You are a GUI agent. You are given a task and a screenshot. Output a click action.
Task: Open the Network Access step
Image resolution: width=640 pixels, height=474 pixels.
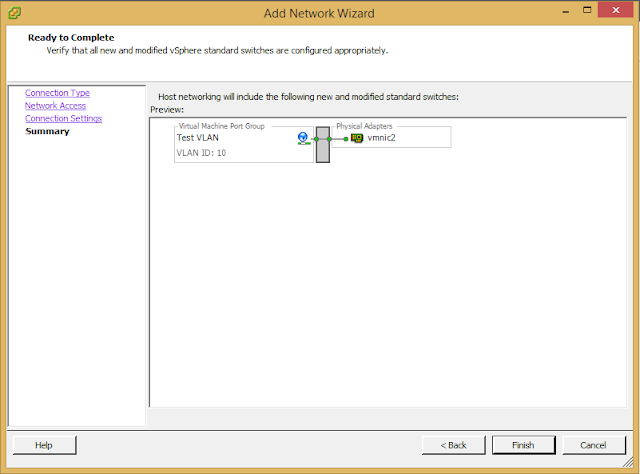[56, 106]
